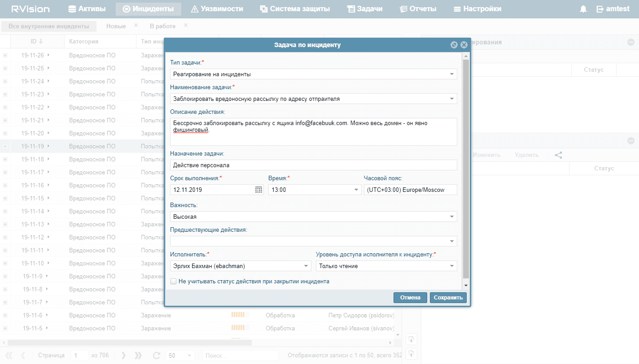Jump to the last page of incidents
This screenshot has height=364, width=639.
(x=138, y=355)
